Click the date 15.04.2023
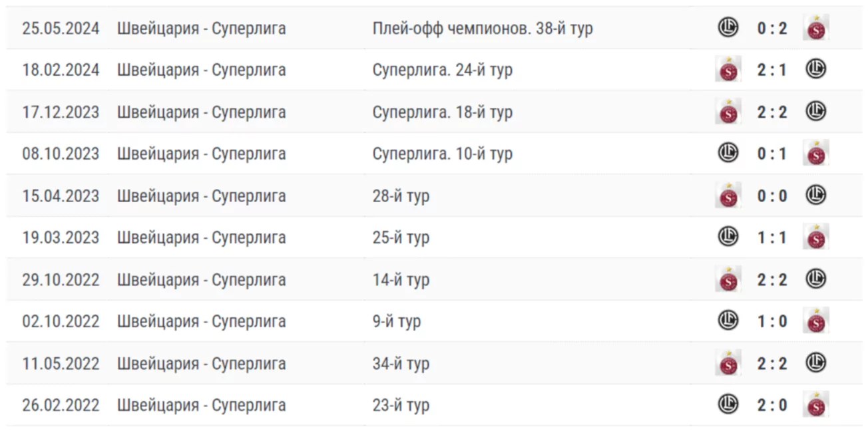868x431 pixels. point(61,196)
